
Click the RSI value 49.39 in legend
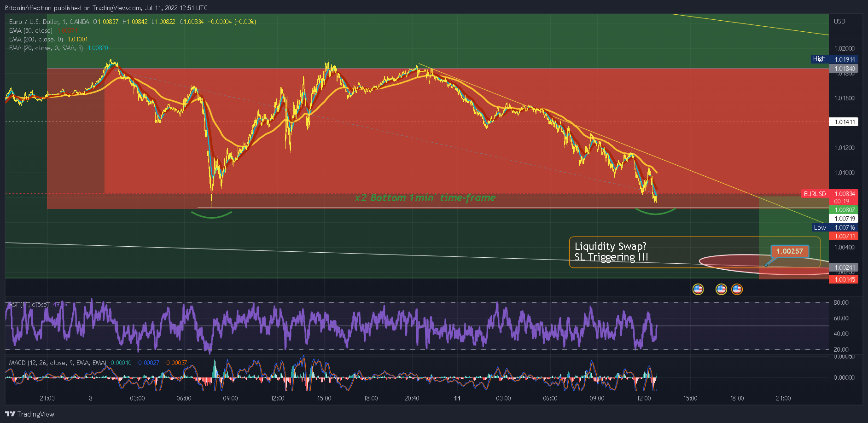pos(60,304)
